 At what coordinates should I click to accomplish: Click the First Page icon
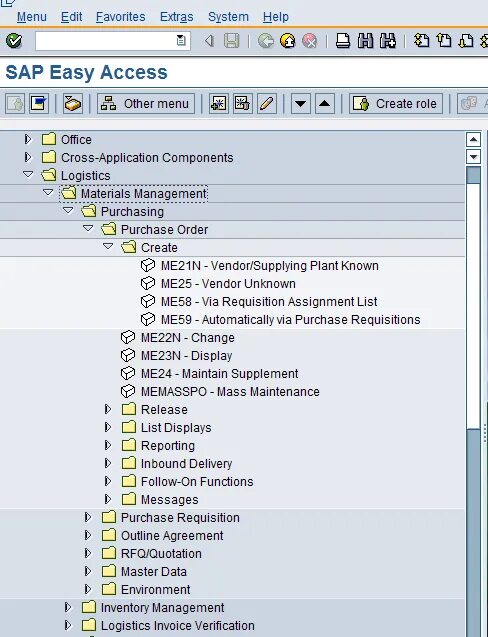click(x=421, y=41)
